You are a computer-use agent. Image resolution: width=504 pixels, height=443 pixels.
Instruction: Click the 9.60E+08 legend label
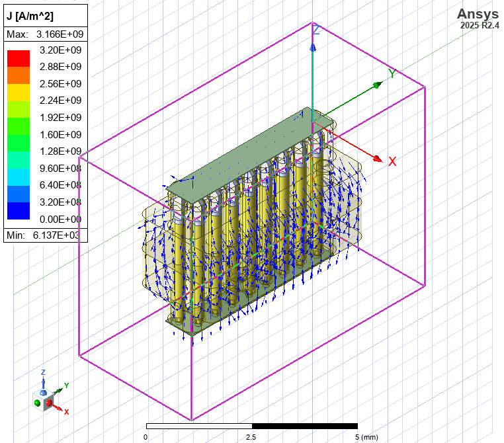coord(60,169)
